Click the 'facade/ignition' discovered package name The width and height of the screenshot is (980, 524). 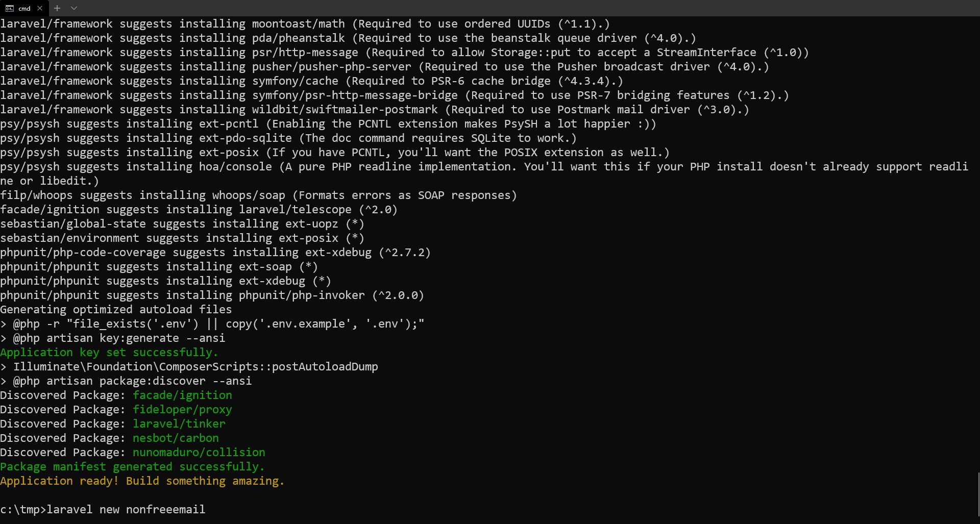pos(182,395)
